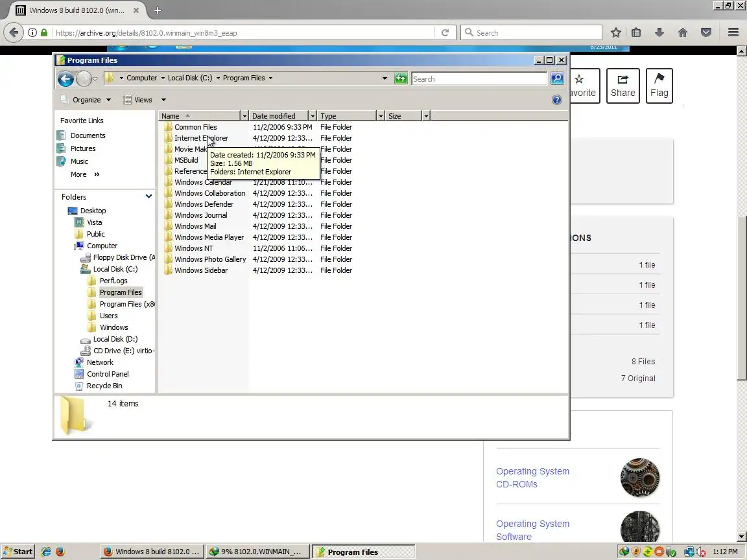Show site information icon in URL bar
747x560 pixels.
pyautogui.click(x=32, y=32)
